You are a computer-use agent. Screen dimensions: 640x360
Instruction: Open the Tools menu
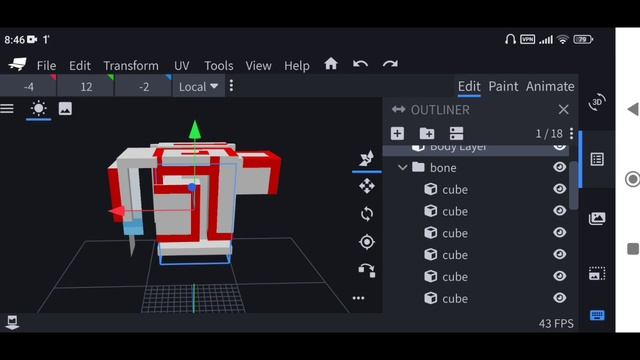(219, 66)
